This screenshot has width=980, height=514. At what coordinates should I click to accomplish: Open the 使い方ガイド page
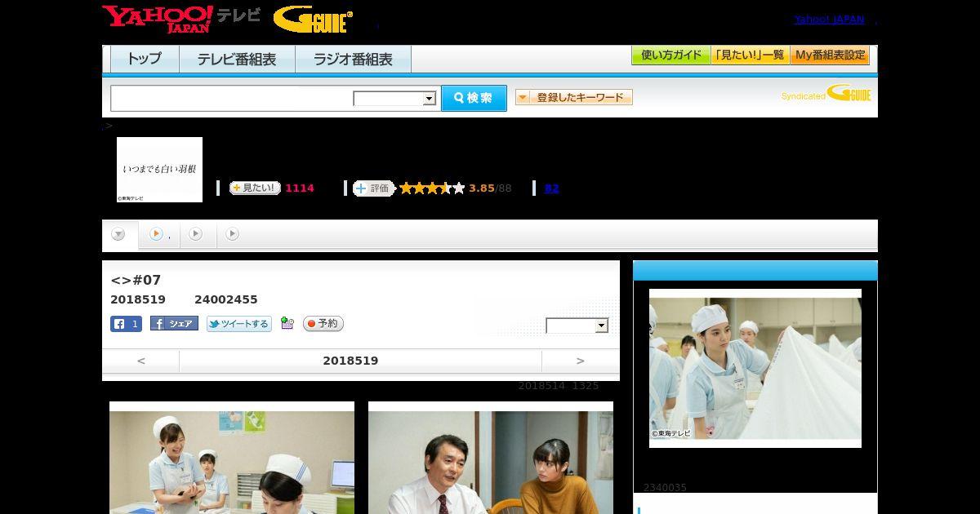click(x=670, y=55)
